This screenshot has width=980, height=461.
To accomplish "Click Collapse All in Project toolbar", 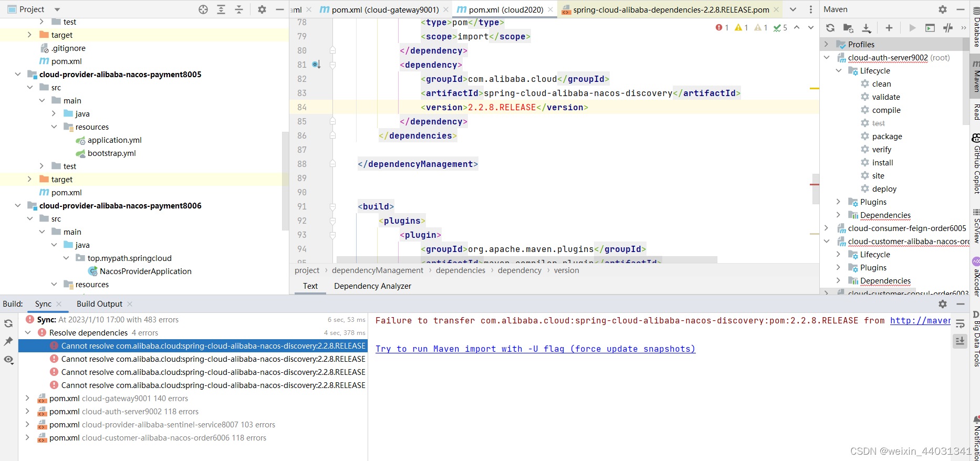I will (x=239, y=9).
